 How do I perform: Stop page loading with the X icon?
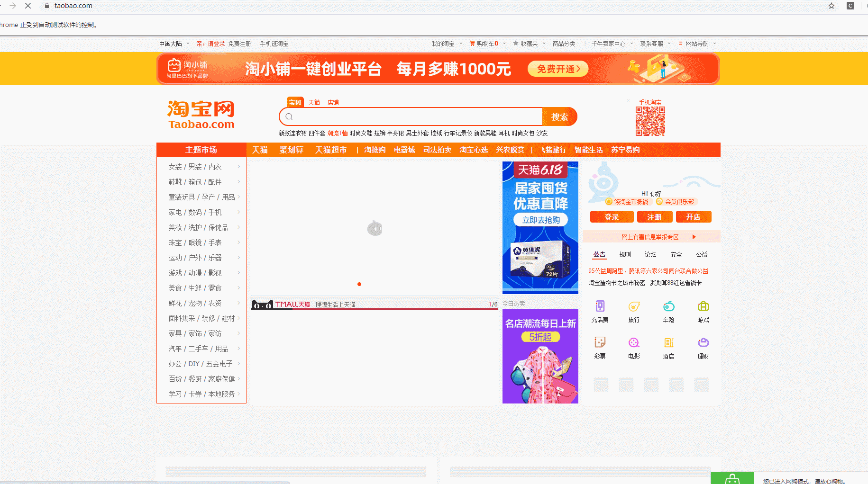(28, 6)
